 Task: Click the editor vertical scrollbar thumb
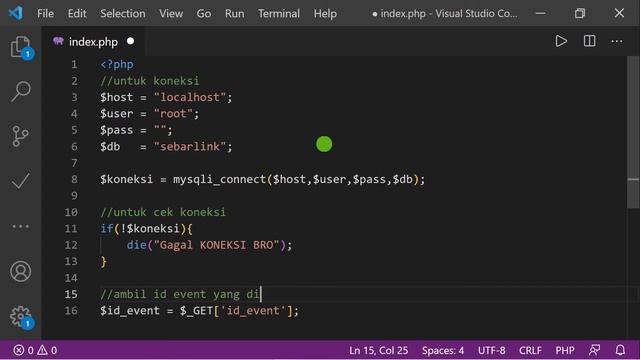tap(633, 133)
